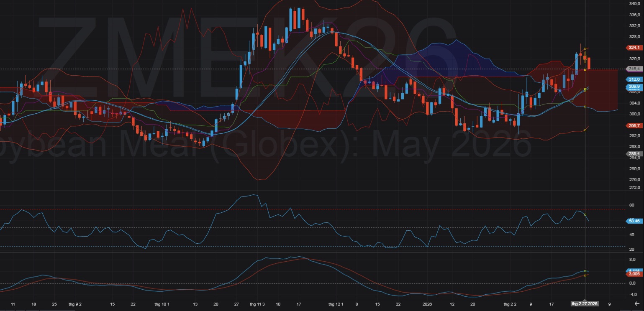Select the blue 58,46 RSI value tag
This screenshot has width=644, height=311.
tap(634, 221)
